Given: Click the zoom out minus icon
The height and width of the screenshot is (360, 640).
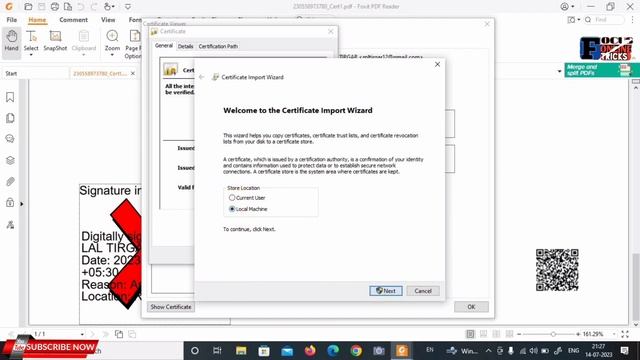Looking at the screenshot, I should [x=519, y=334].
